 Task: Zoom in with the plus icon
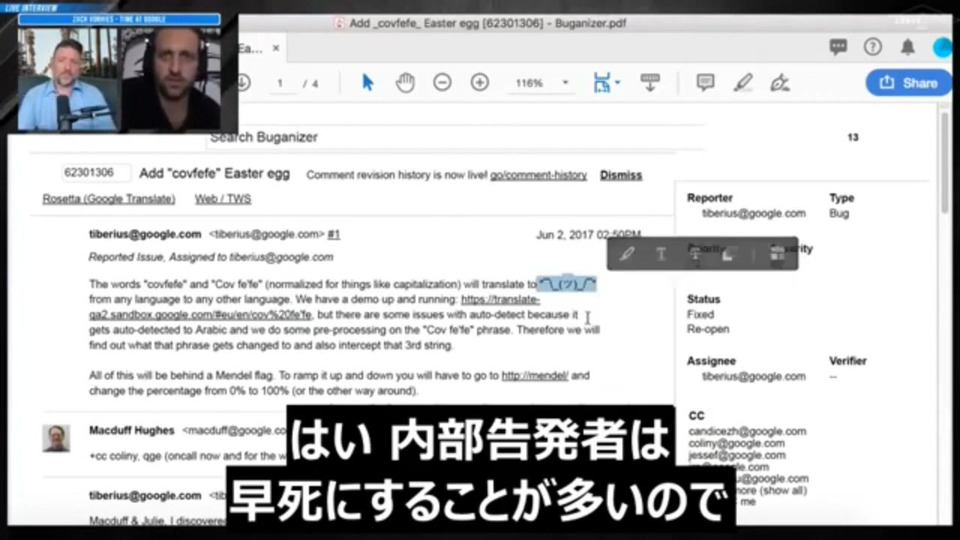(479, 82)
